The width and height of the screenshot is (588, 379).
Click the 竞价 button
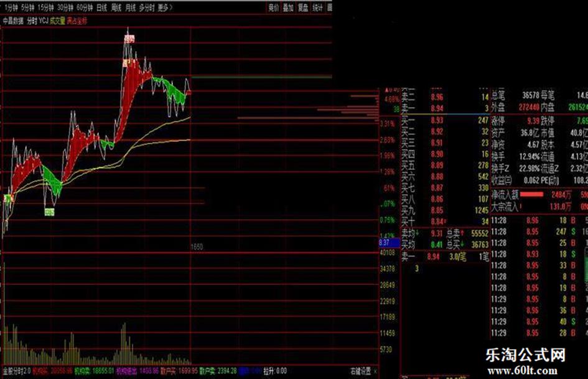coord(273,7)
